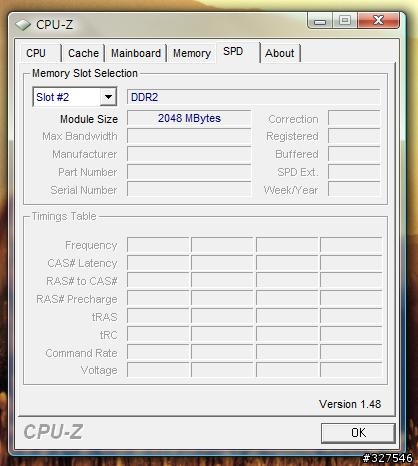
Task: Click the Timings Table group label
Action: [64, 216]
